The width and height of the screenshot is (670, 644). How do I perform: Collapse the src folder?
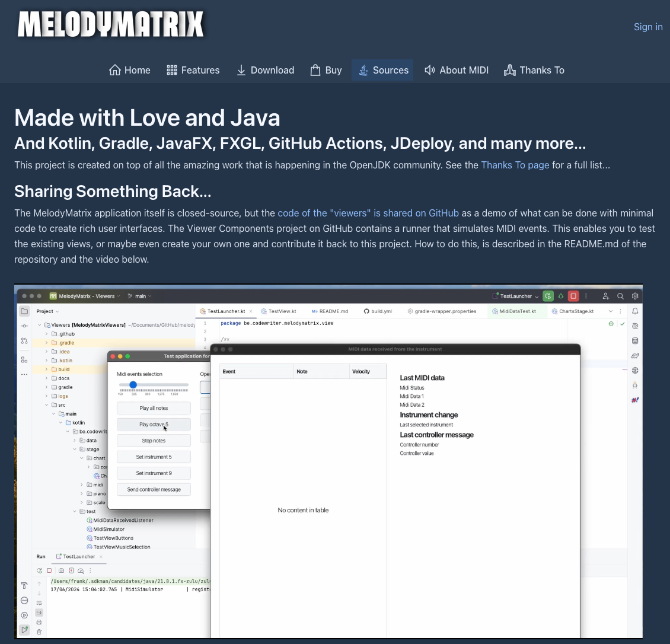pos(47,404)
